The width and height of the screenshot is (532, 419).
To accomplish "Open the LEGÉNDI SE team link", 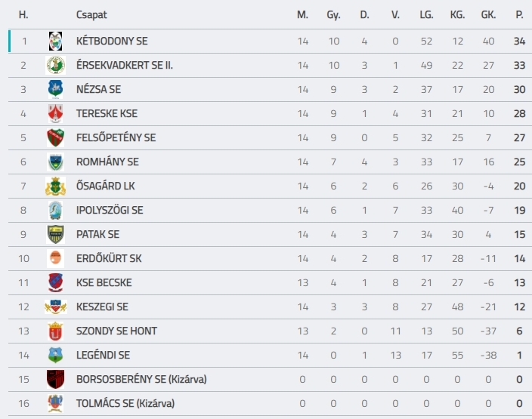I will point(103,356).
